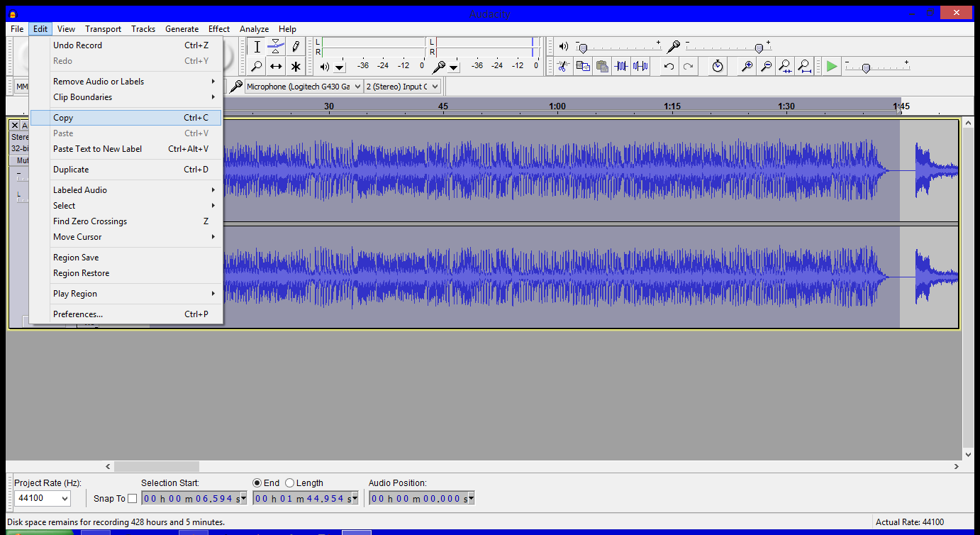Expand the Play Region submenu

click(x=126, y=294)
